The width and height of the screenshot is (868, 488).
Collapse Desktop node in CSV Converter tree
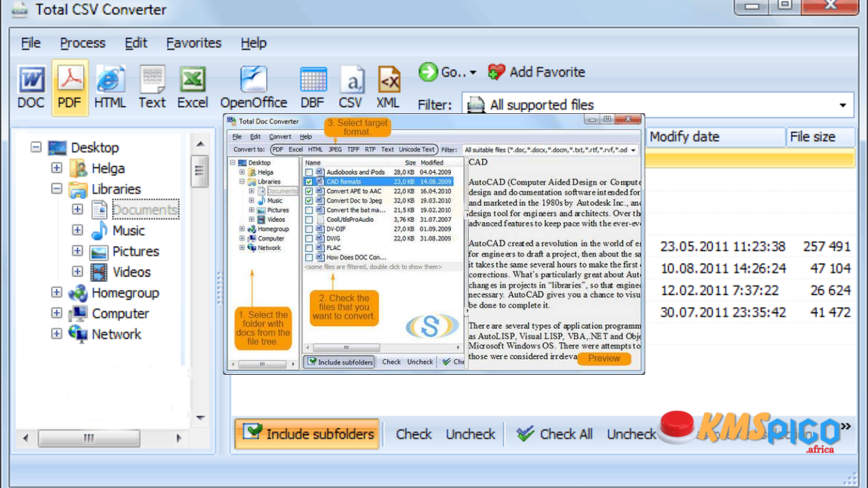coord(36,147)
